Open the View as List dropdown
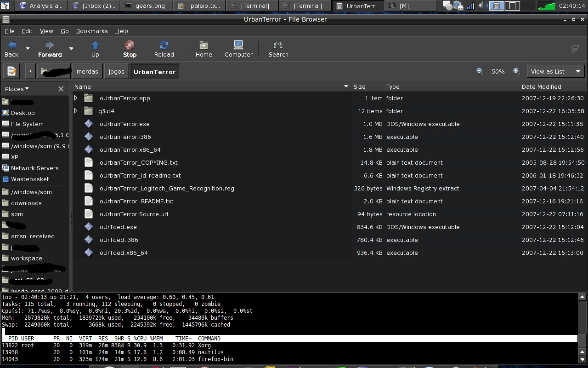The width and height of the screenshot is (588, 368). click(556, 71)
